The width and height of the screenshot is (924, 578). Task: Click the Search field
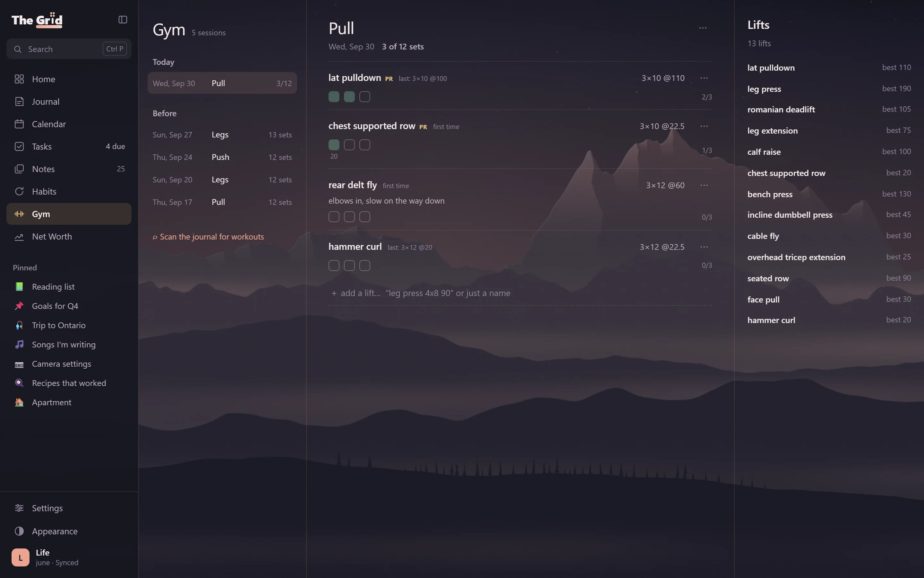click(69, 49)
